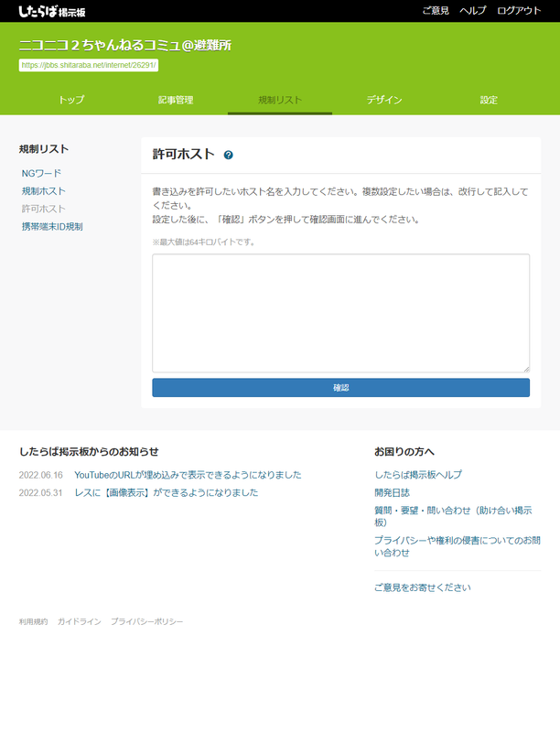560x732 pixels.
Task: Open 質問・要望・問い合わせ help board link
Action: (453, 516)
